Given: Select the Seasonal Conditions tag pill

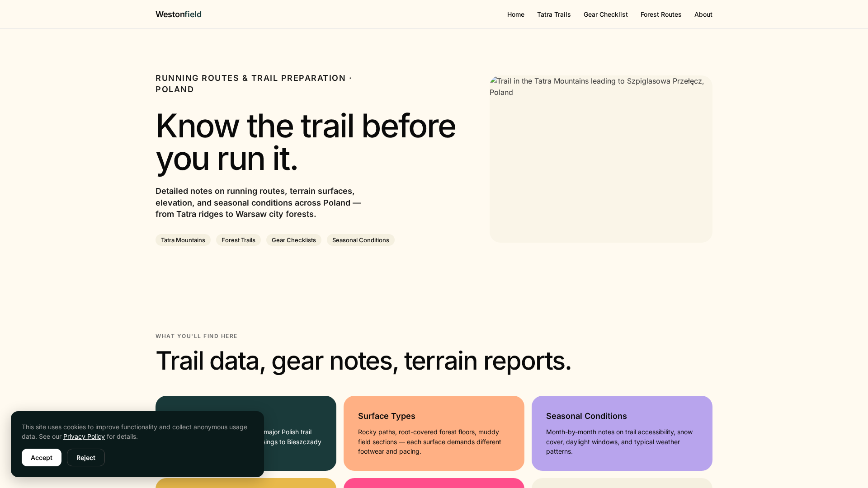Looking at the screenshot, I should point(361,240).
